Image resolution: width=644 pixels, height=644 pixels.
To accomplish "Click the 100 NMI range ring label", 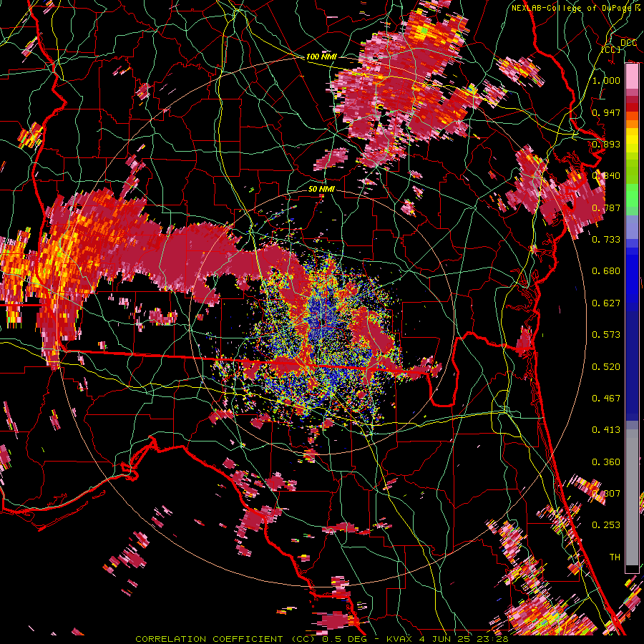I will 321,57.
